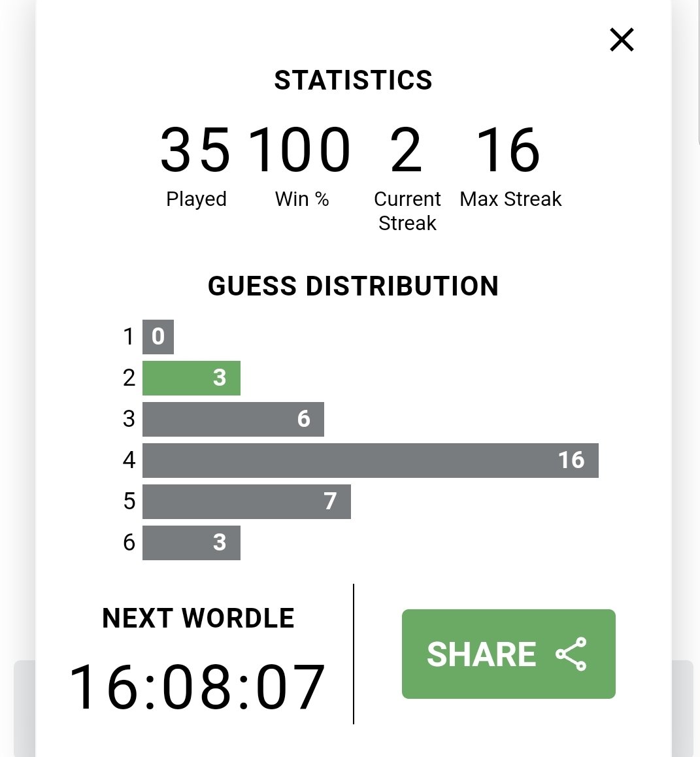Select the Current Streak number 2
The height and width of the screenshot is (757, 700).
[x=406, y=150]
